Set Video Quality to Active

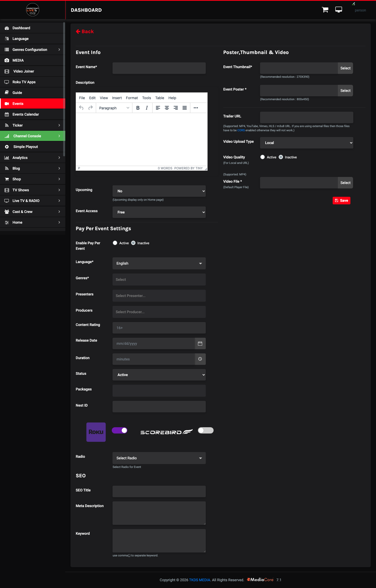click(x=263, y=157)
